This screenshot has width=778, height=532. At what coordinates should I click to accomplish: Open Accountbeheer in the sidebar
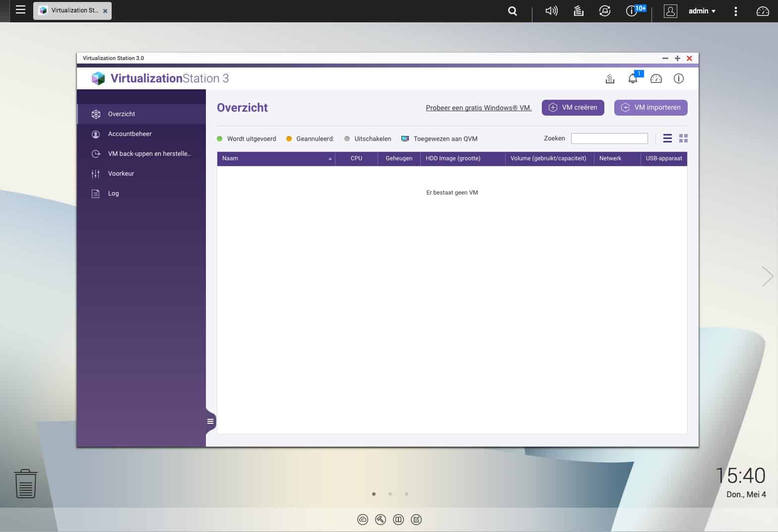(x=141, y=134)
